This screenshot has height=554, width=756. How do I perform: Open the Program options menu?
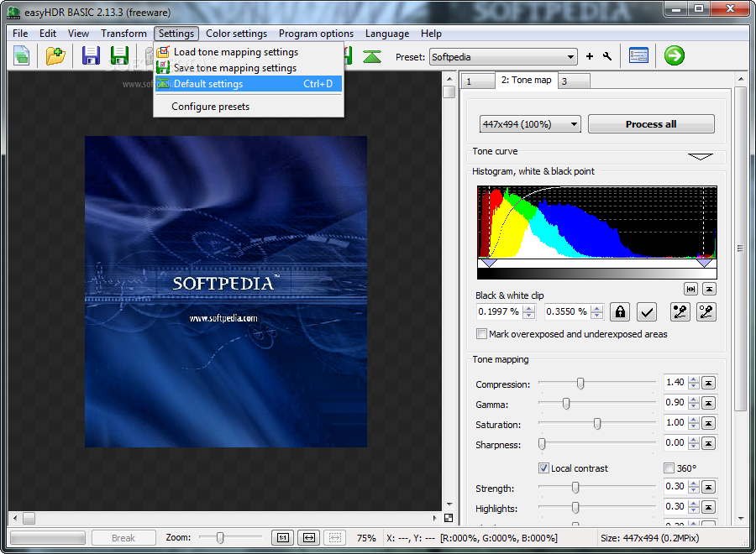tap(316, 34)
